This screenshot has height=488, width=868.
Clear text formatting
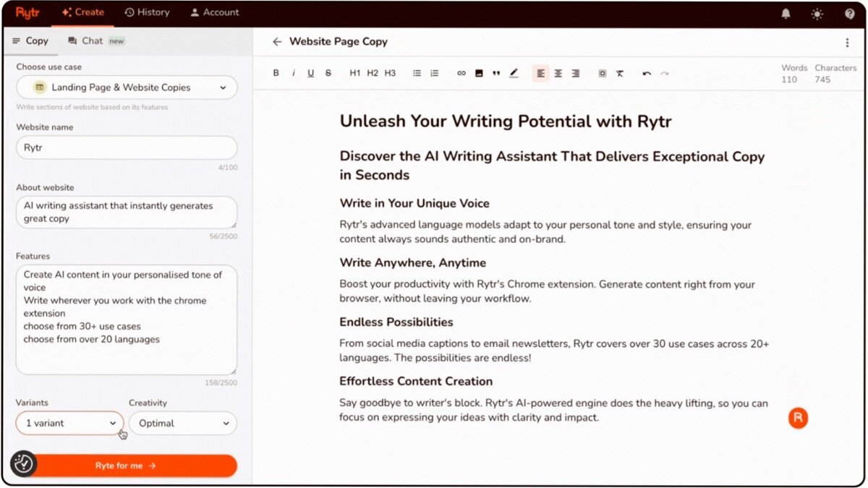click(620, 73)
